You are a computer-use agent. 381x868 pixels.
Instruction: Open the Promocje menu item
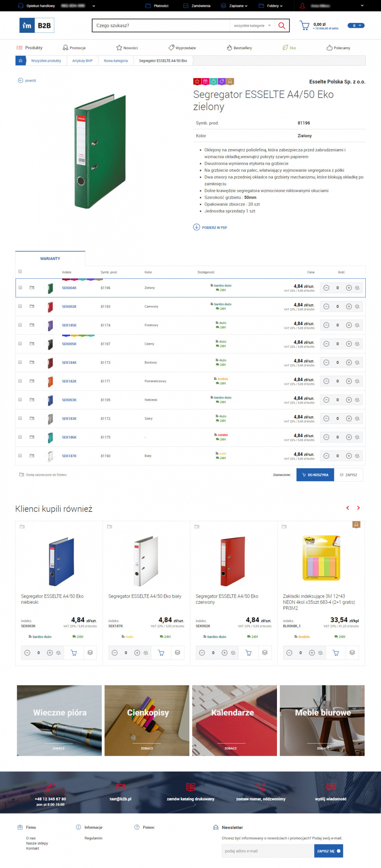pos(74,48)
